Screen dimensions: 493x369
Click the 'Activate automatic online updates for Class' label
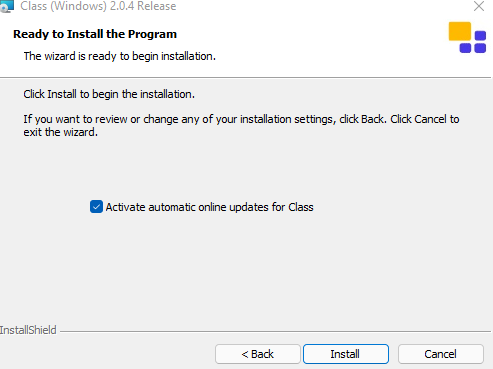209,207
